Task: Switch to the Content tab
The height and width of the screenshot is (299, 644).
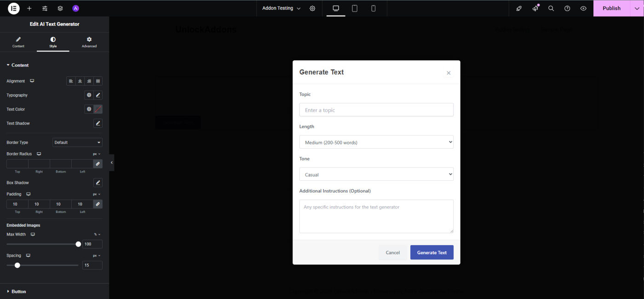Action: point(18,42)
